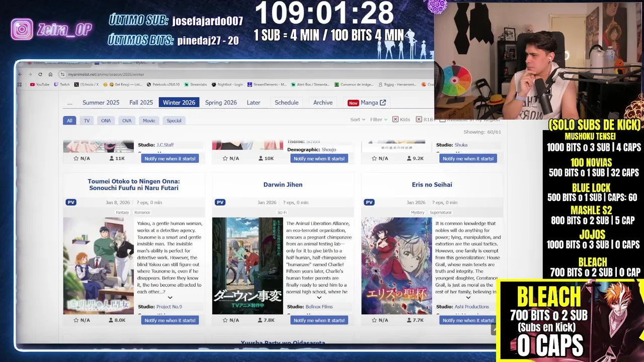The width and height of the screenshot is (644, 362).
Task: Filter by Special type
Action: (x=174, y=121)
